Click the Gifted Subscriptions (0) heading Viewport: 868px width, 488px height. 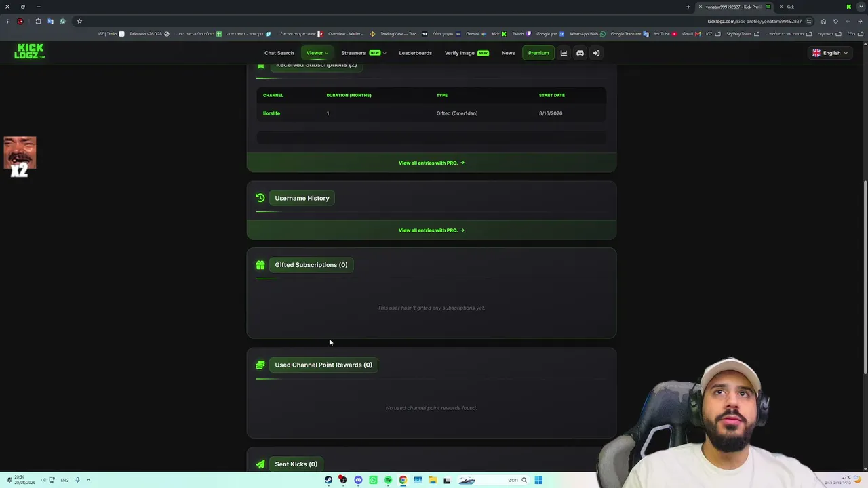pyautogui.click(x=311, y=265)
